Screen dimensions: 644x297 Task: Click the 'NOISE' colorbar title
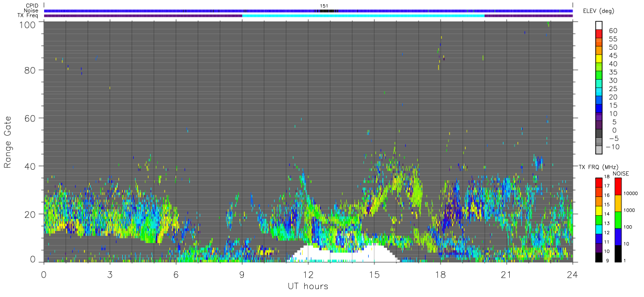click(621, 173)
